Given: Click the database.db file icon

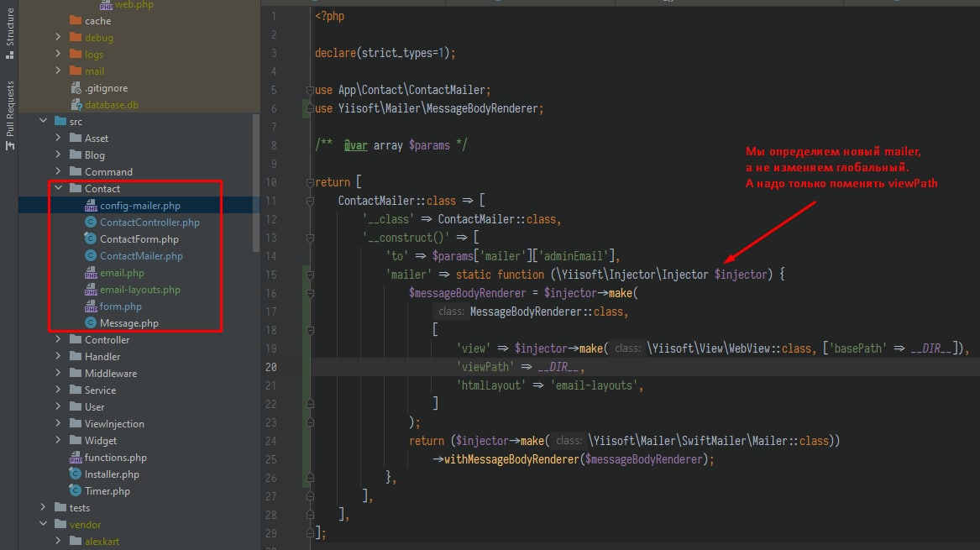Looking at the screenshot, I should point(76,105).
